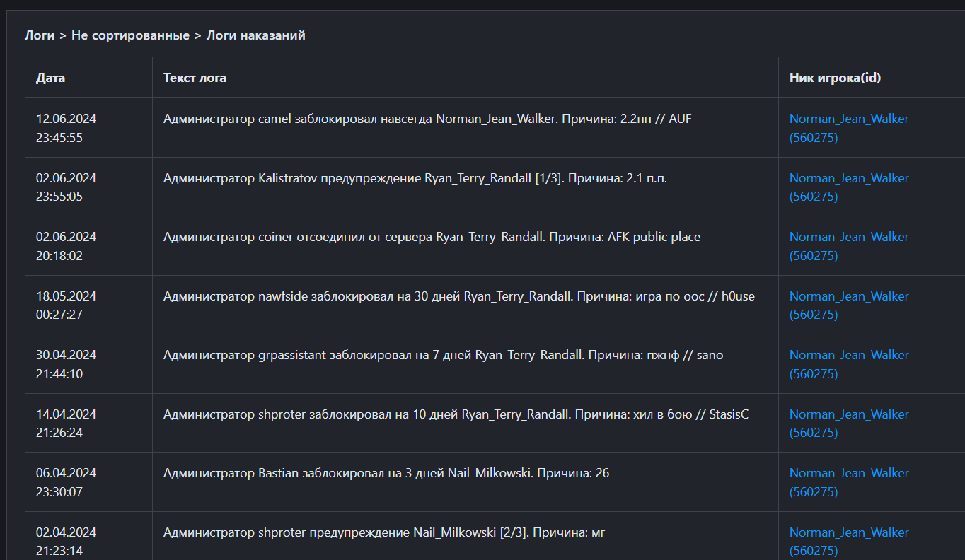Select the 30.04.2024 21:44:10 date cell
Screen dimensions: 965x560
pyautogui.click(x=66, y=364)
